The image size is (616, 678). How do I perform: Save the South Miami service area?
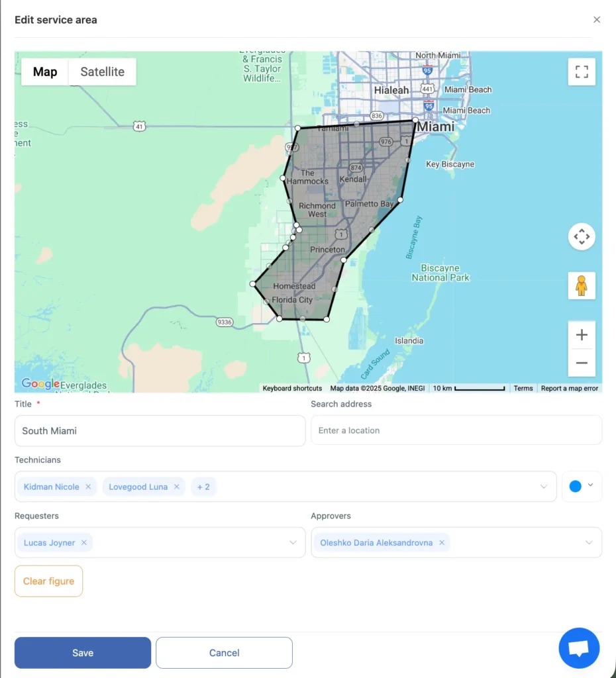coord(82,652)
